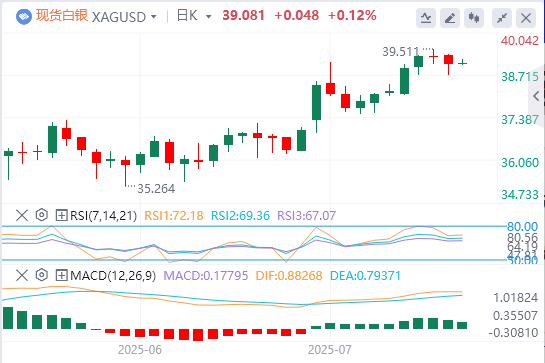This screenshot has width=545, height=363.
Task: Select the pencil drawing tool icon
Action: click(450, 18)
